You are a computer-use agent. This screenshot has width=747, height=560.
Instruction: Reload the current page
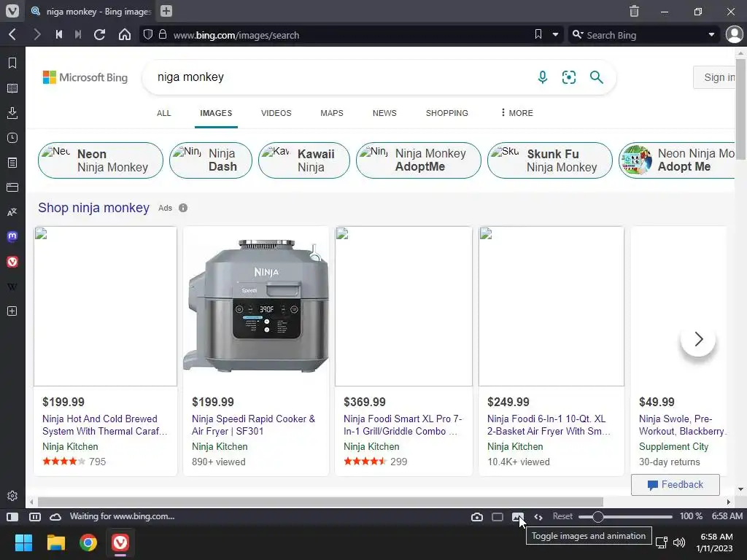pyautogui.click(x=99, y=34)
